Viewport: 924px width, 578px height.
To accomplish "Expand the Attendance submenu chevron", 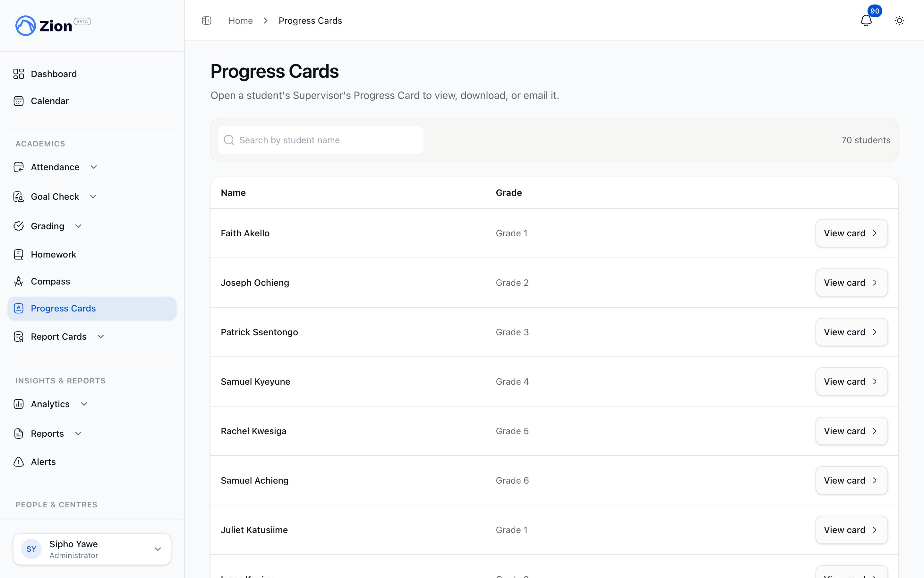I will click(x=94, y=167).
